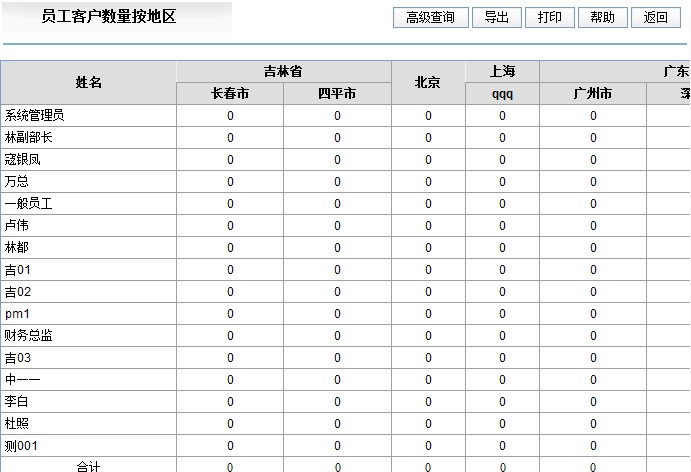Click employee name 林副部长
Image resolution: width=691 pixels, height=472 pixels.
coord(29,138)
